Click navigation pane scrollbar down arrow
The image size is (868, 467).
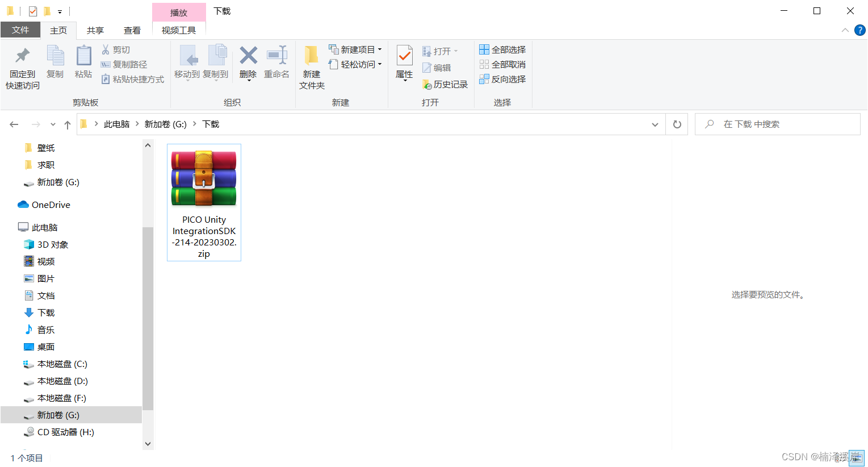(148, 444)
